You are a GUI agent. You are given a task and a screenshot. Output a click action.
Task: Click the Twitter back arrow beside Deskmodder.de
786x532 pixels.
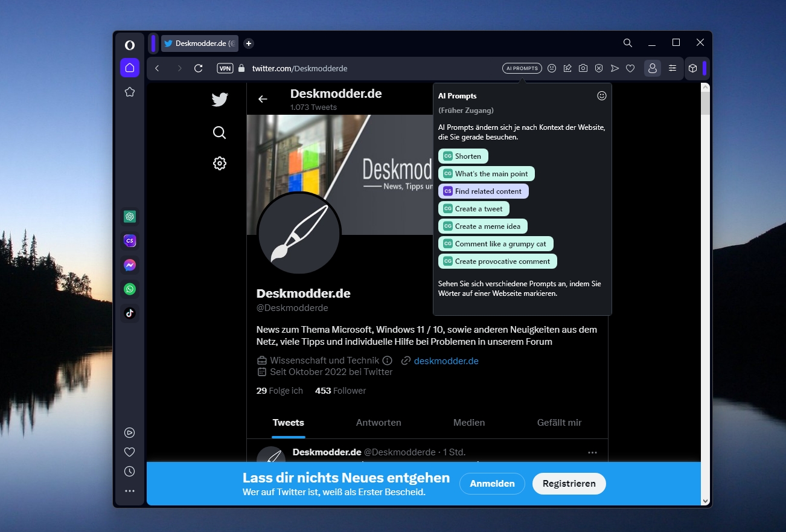coord(263,99)
